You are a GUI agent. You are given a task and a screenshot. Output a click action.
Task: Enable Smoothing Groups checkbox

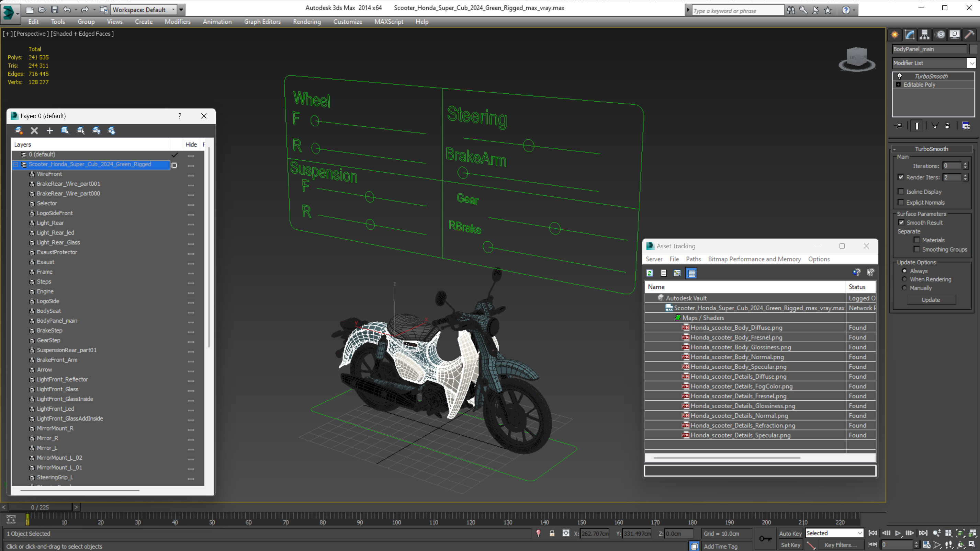pos(917,249)
